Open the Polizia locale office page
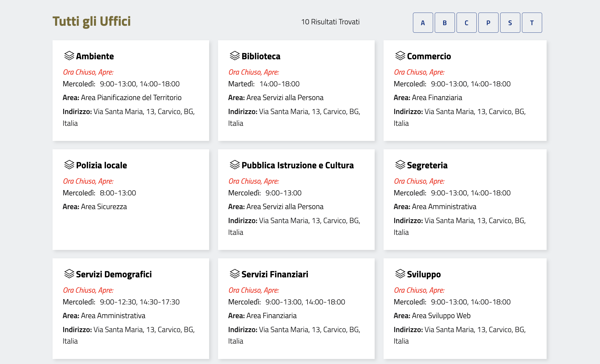600x364 pixels. pos(101,165)
